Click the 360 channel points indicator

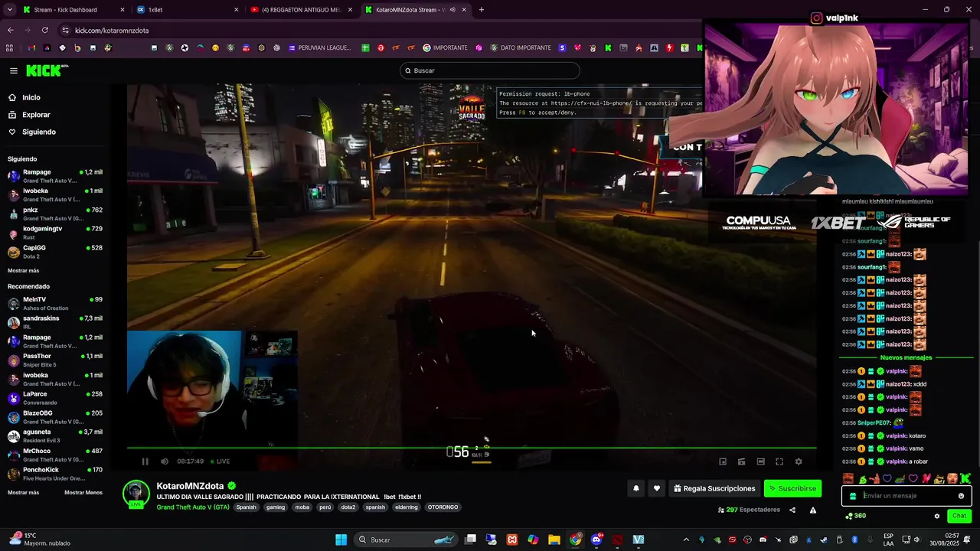click(855, 516)
